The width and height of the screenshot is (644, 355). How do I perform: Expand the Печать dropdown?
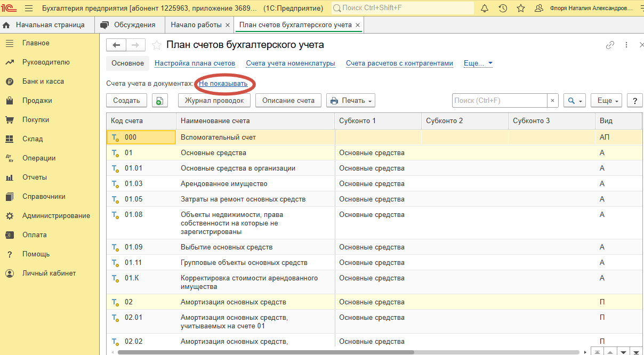pos(350,101)
